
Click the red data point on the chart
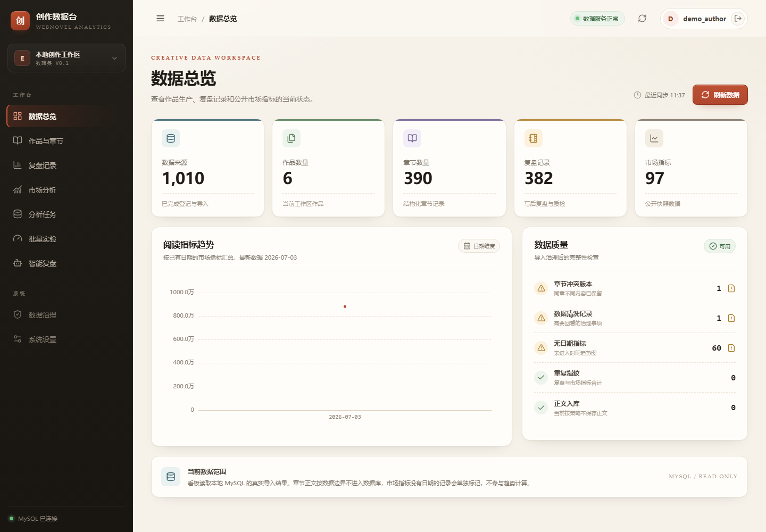(345, 306)
